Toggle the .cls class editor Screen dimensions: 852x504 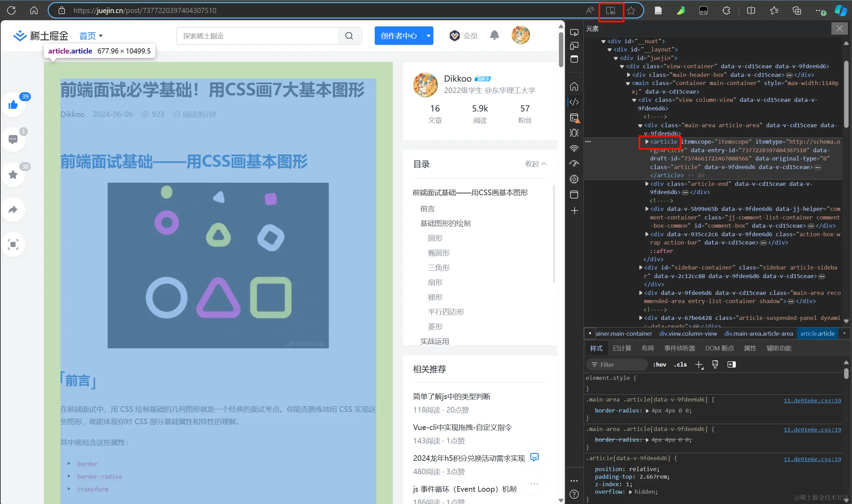point(680,364)
